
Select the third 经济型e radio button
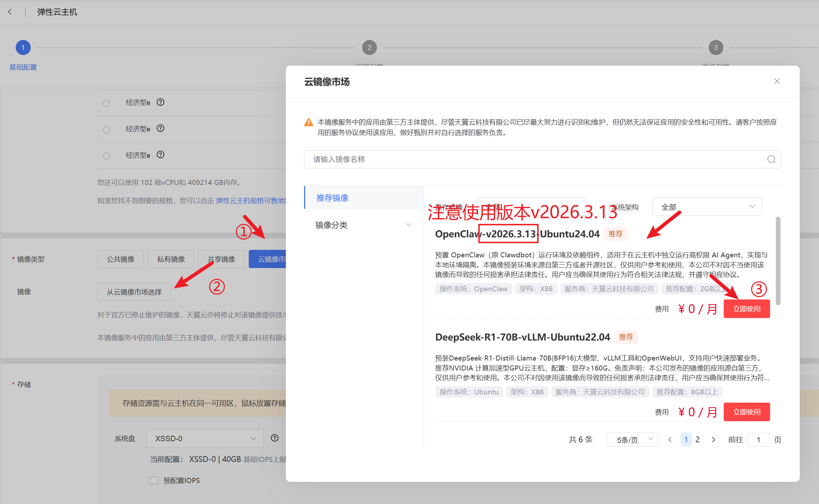[x=106, y=156]
